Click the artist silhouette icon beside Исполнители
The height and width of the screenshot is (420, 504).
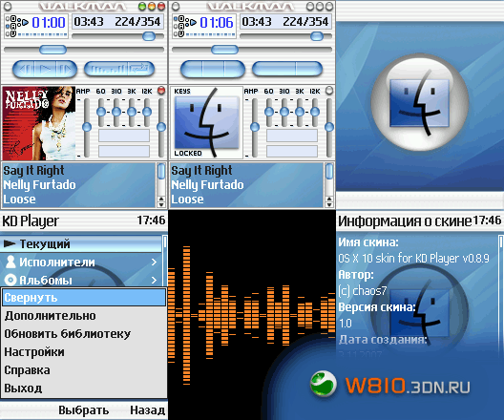click(x=10, y=262)
